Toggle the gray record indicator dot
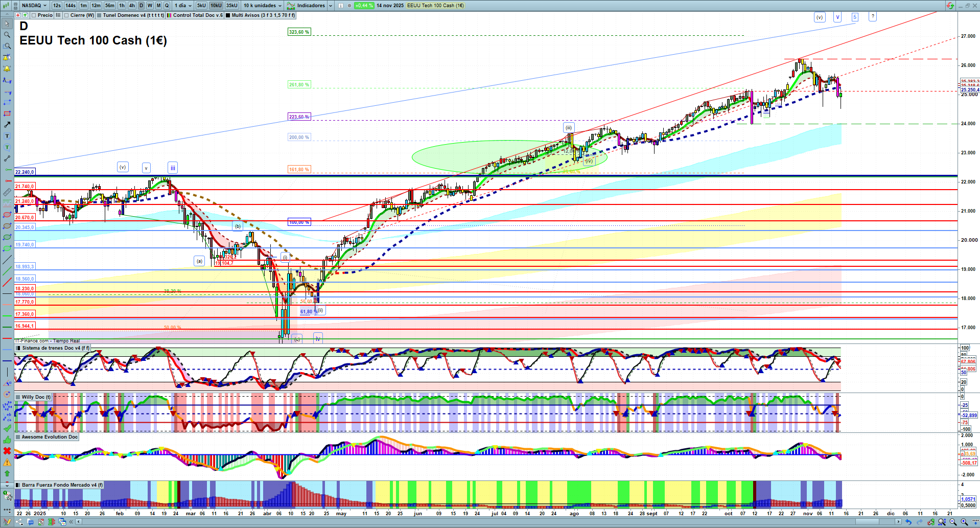Image resolution: width=980 pixels, height=528 pixels. pos(349,6)
